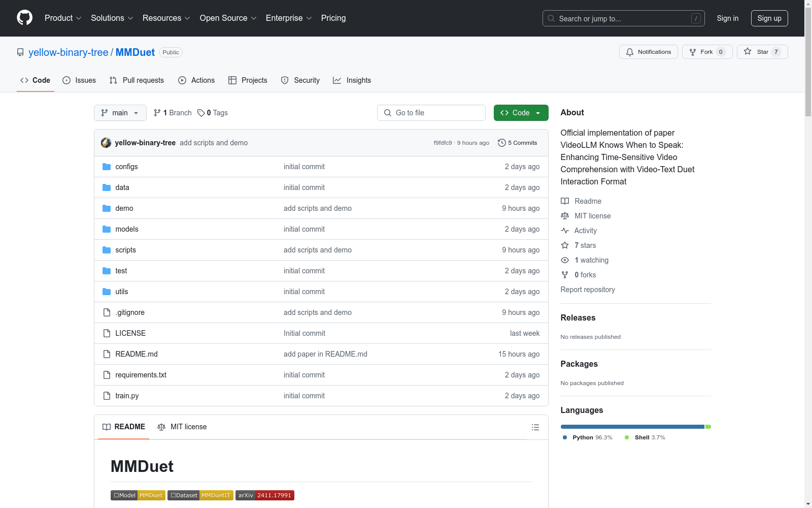
Task: Switch to the Issues tab
Action: pyautogui.click(x=79, y=80)
